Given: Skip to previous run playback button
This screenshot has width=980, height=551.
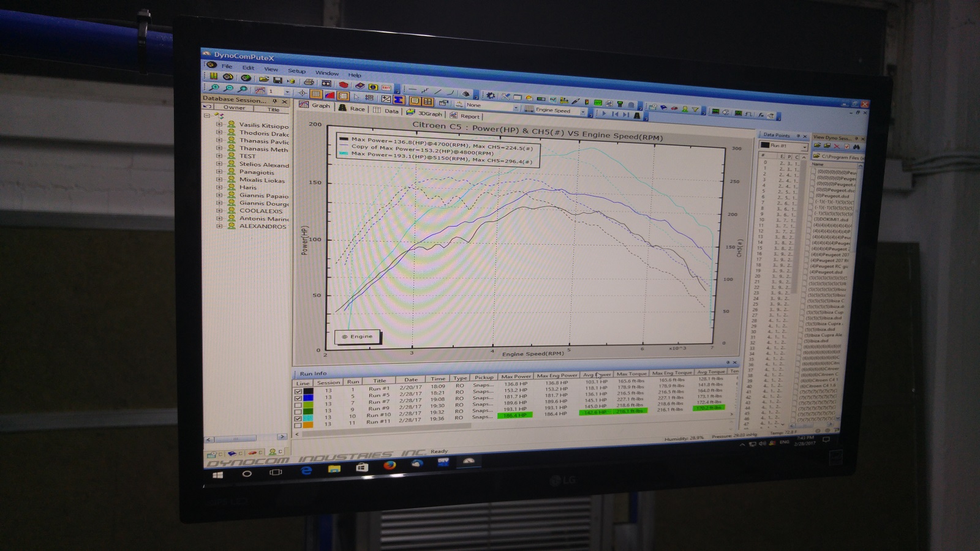Looking at the screenshot, I should point(615,114).
